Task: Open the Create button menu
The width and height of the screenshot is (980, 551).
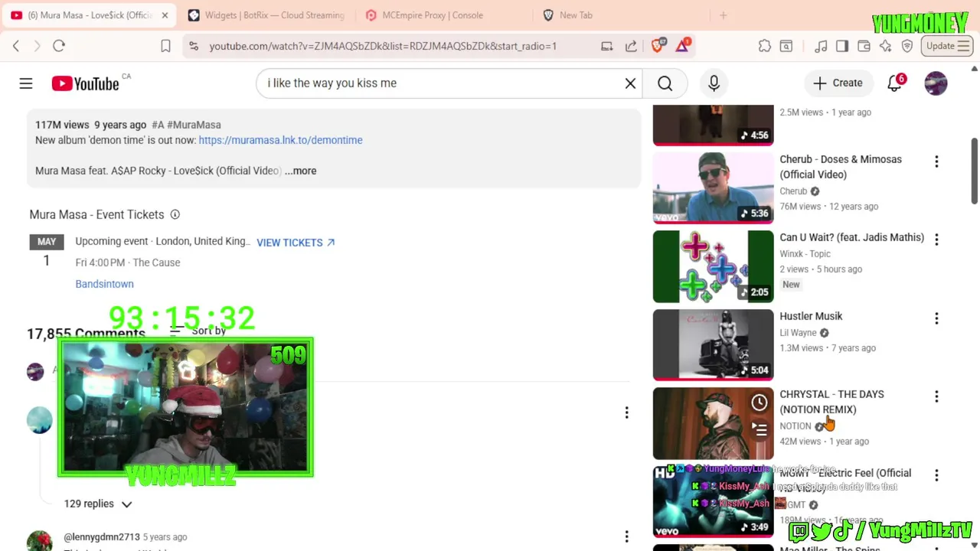Action: coord(838,83)
